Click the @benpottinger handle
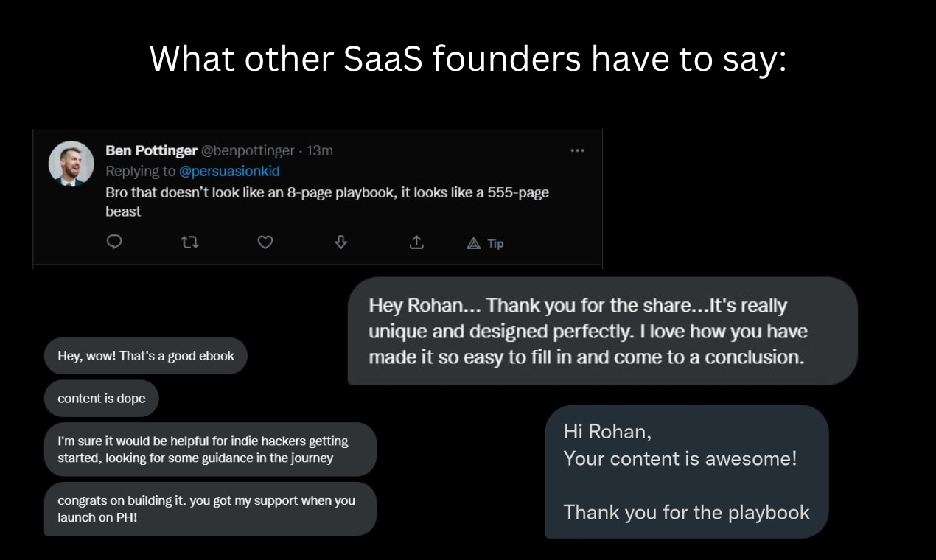This screenshot has width=936, height=560. 248,150
